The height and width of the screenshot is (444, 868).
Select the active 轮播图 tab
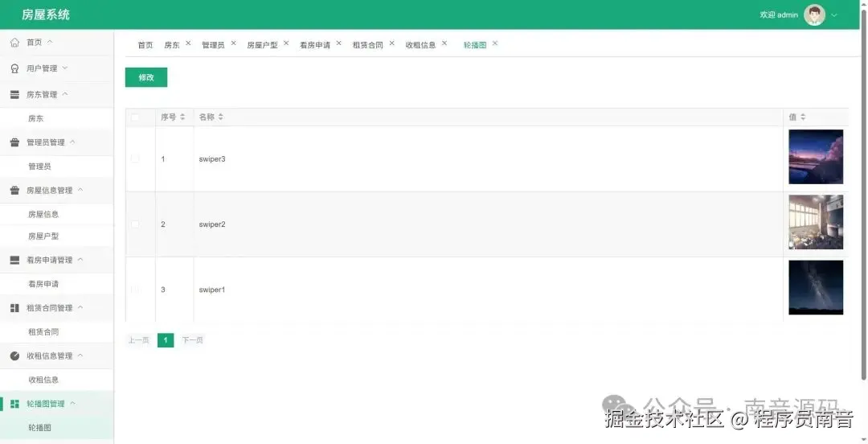[475, 45]
